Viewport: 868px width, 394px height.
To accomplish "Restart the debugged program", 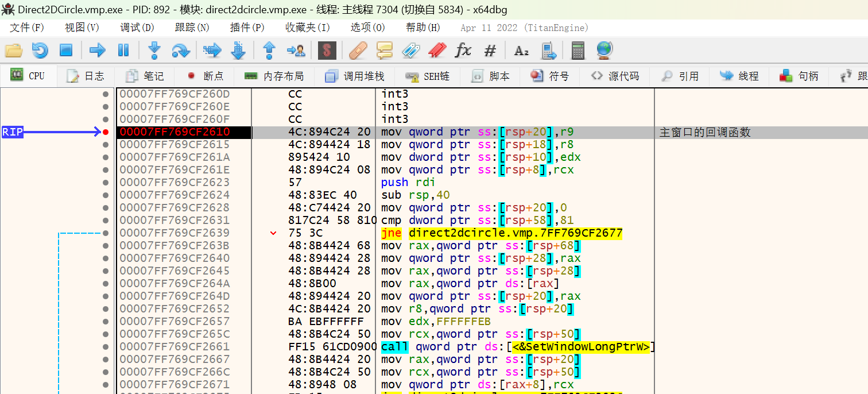I will pos(40,51).
